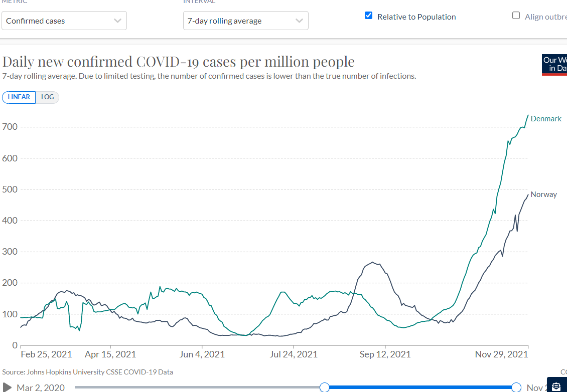Click the 7-day rolling average subtitle text

pyautogui.click(x=209, y=76)
